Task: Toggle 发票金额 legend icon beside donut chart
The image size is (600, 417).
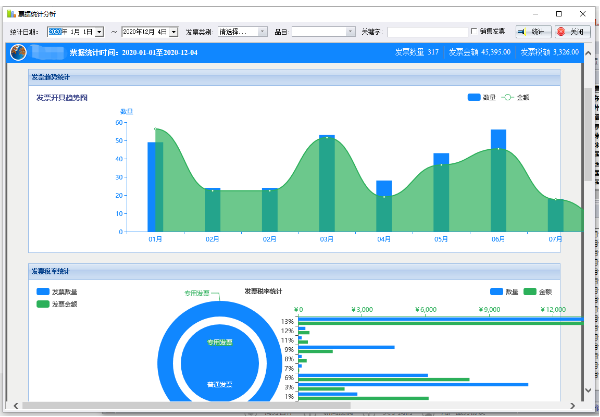Action: pyautogui.click(x=42, y=303)
